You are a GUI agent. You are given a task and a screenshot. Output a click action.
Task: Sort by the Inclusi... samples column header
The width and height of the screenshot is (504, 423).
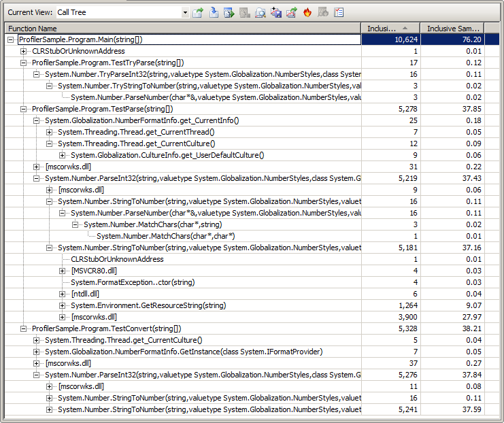pyautogui.click(x=390, y=29)
